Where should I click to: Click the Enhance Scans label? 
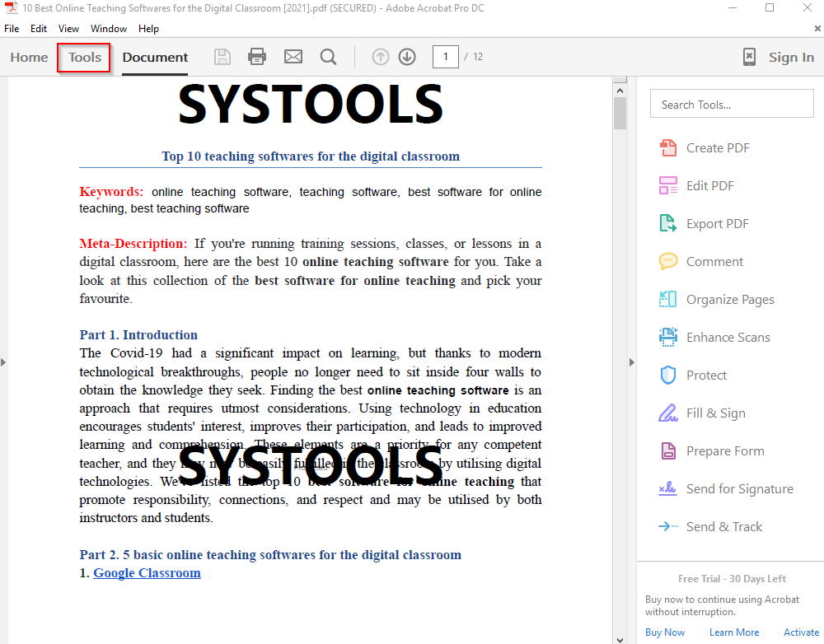[x=728, y=337]
